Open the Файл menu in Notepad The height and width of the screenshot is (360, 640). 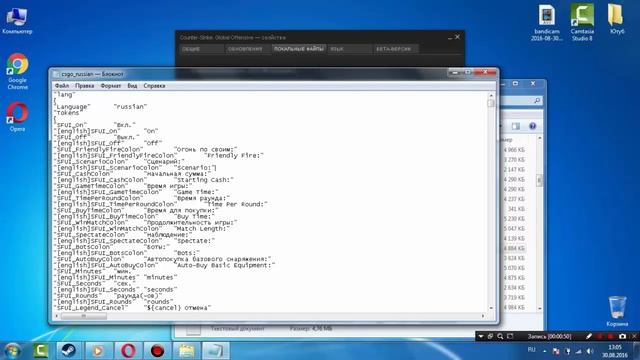62,86
